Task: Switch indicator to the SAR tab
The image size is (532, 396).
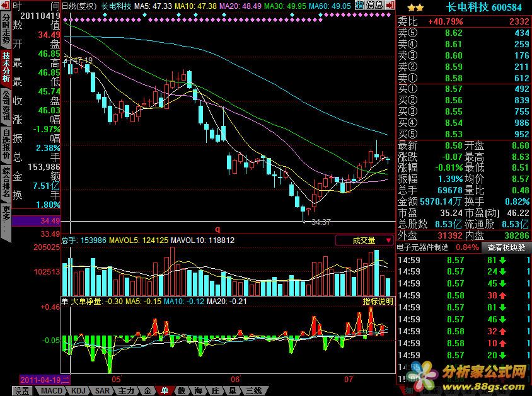Action: pyautogui.click(x=102, y=391)
